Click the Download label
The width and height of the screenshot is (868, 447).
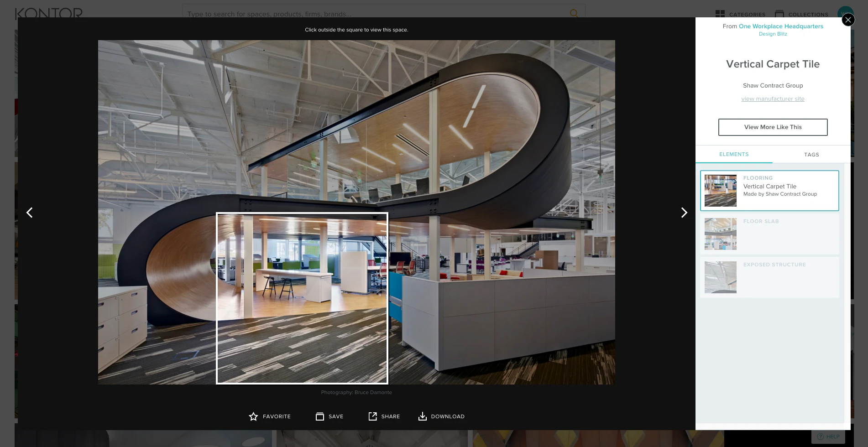pos(448,416)
